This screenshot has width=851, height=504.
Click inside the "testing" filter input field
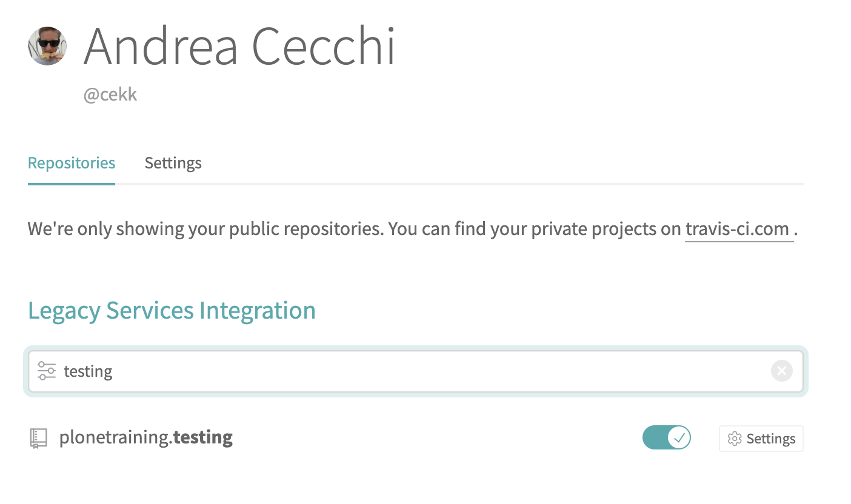click(416, 371)
